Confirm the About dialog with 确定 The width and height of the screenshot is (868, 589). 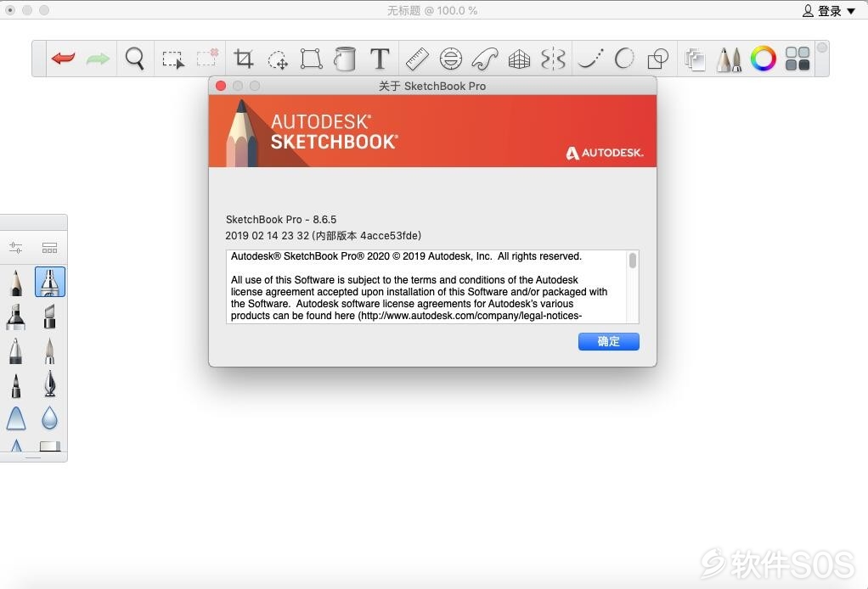(608, 341)
